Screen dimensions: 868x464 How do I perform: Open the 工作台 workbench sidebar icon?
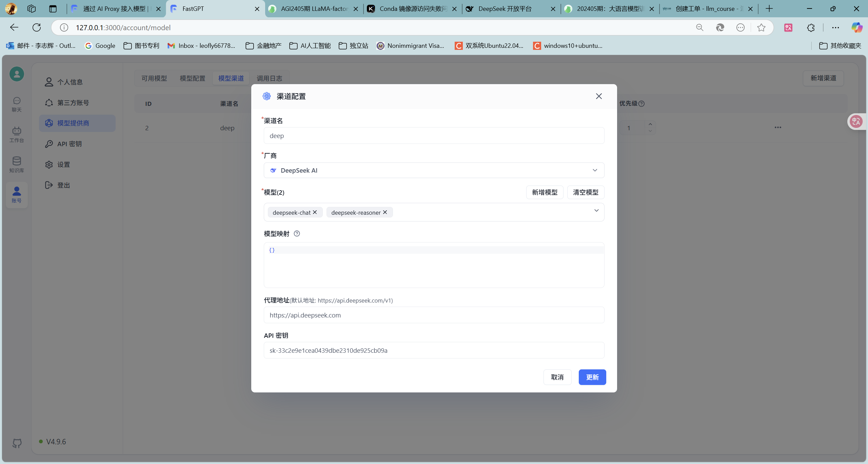pyautogui.click(x=17, y=134)
